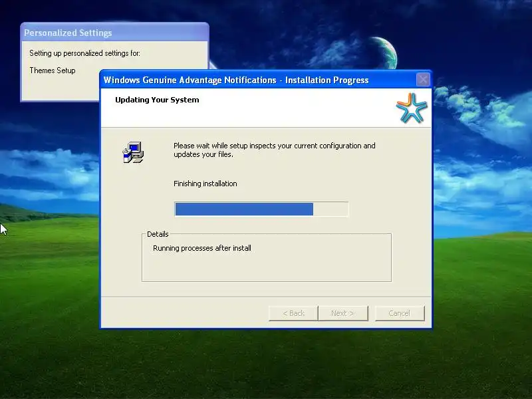Select the 'Finishing installation' status text
Screen dimensions: 532x399
[205, 184]
